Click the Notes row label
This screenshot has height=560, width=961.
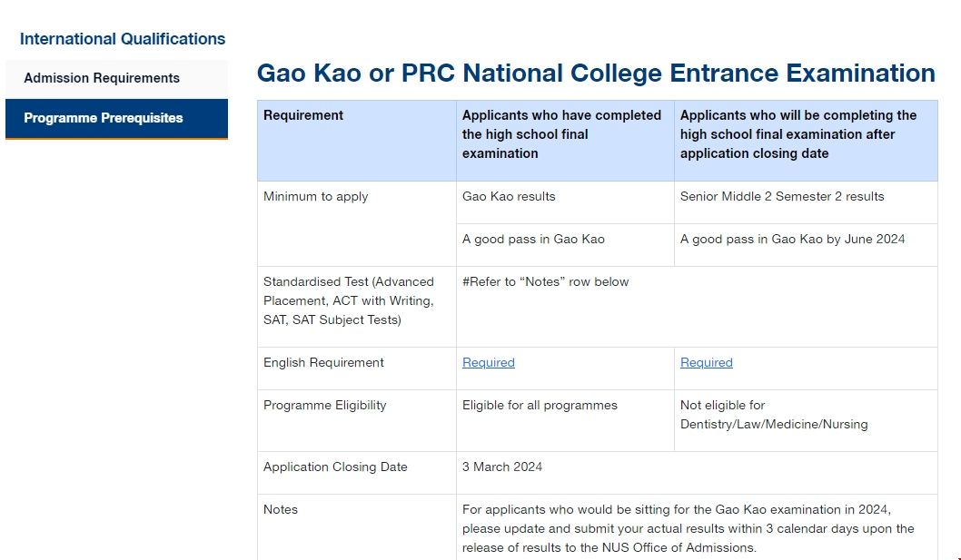tap(281, 509)
